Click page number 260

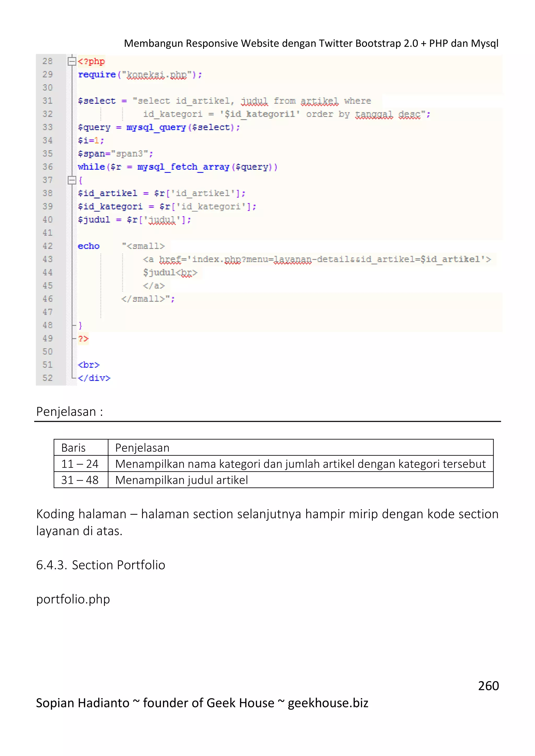pyautogui.click(x=488, y=686)
